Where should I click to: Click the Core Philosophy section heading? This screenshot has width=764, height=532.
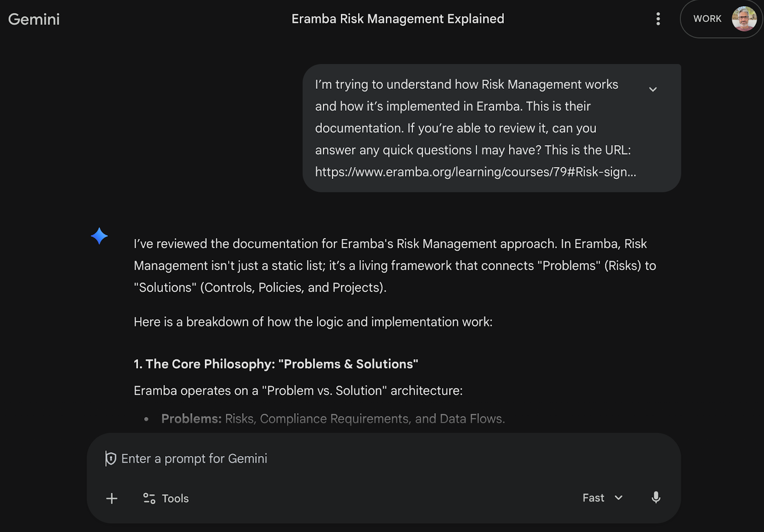coord(276,364)
